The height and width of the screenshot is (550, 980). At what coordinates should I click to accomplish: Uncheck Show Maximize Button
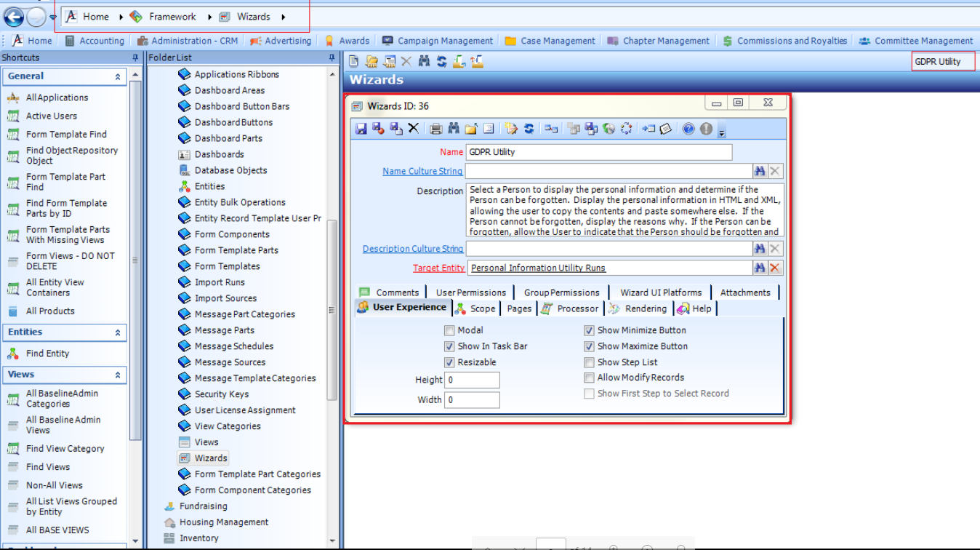click(590, 346)
